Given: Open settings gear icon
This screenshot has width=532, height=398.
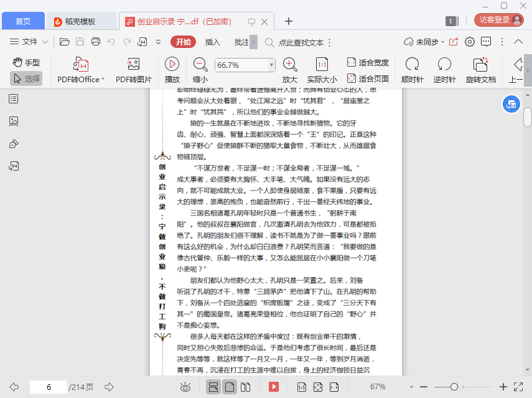Looking at the screenshot, I should tap(470, 42).
